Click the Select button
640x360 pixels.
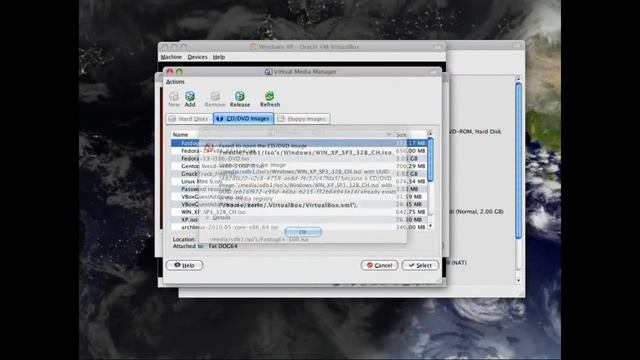[420, 265]
